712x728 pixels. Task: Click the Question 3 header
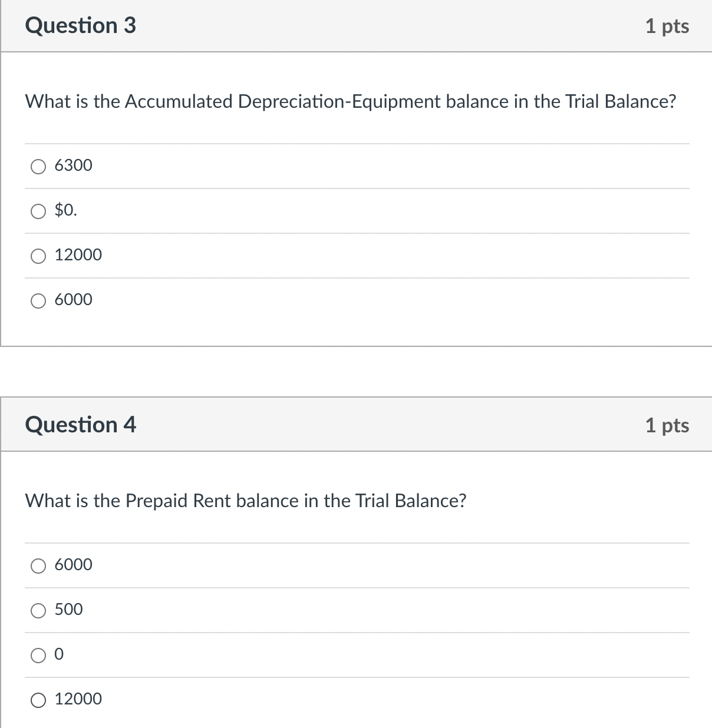(x=81, y=25)
